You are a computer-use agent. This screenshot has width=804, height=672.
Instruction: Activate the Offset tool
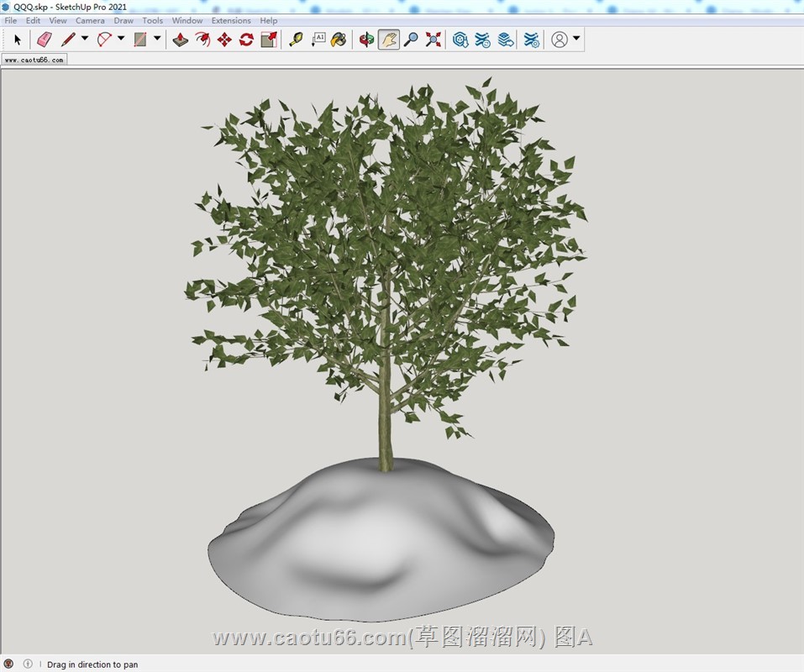202,39
